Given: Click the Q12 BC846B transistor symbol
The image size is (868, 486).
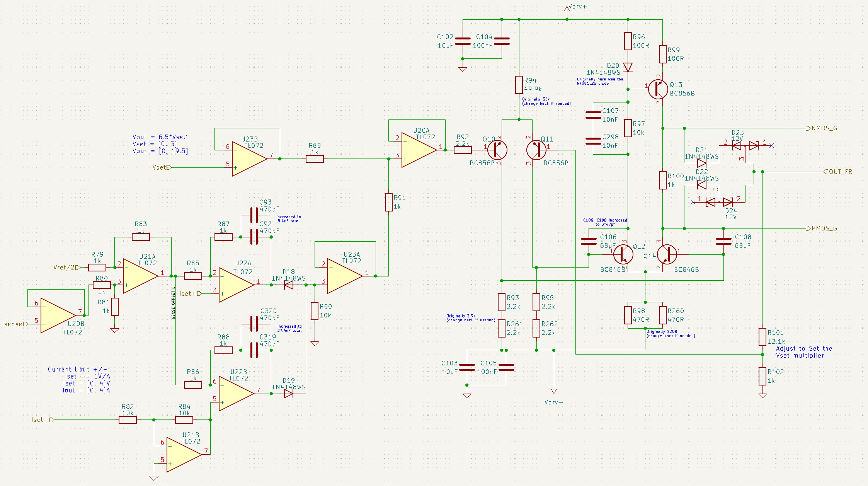Looking at the screenshot, I should [623, 254].
